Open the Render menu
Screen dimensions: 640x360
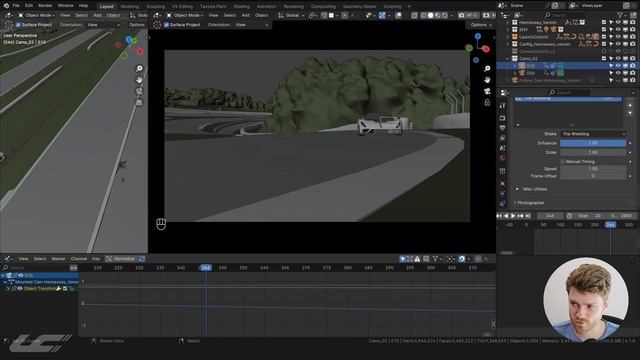[x=45, y=6]
